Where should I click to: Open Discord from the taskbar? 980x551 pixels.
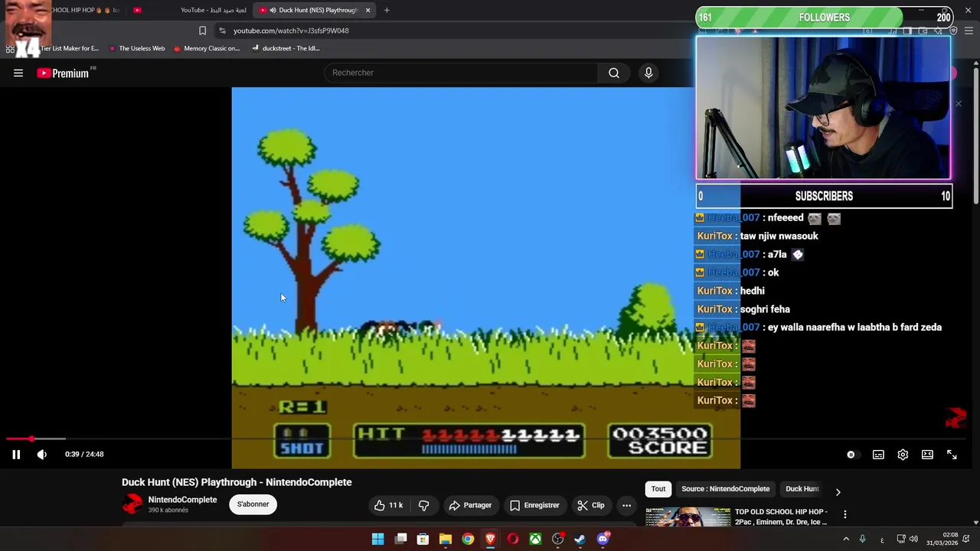603,540
